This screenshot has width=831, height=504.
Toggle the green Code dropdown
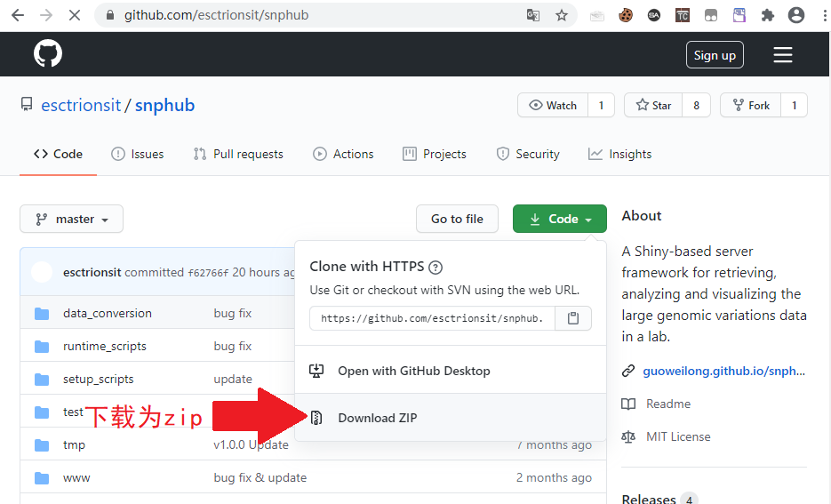tap(560, 219)
